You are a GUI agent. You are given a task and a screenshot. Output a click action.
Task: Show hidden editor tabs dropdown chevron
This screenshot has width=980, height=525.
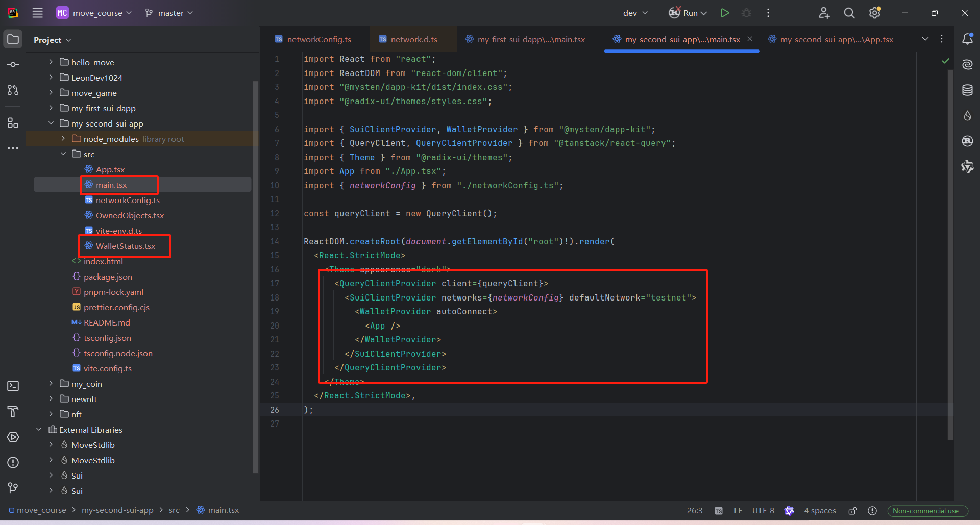pos(925,39)
